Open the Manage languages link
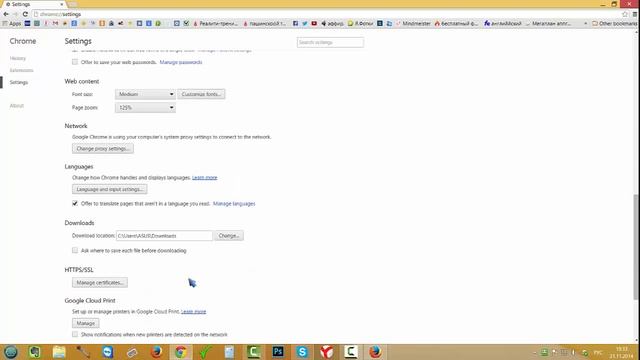This screenshot has height=360, width=640. point(234,204)
